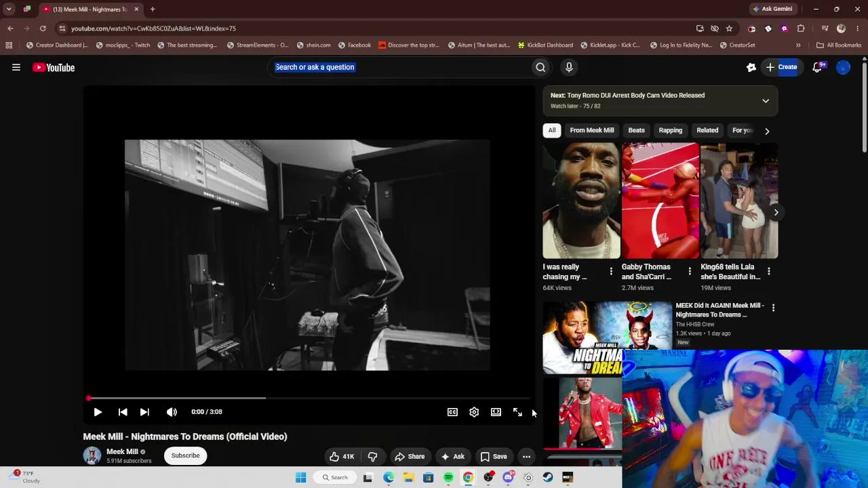Open the All Bookmarks folder

(839, 45)
